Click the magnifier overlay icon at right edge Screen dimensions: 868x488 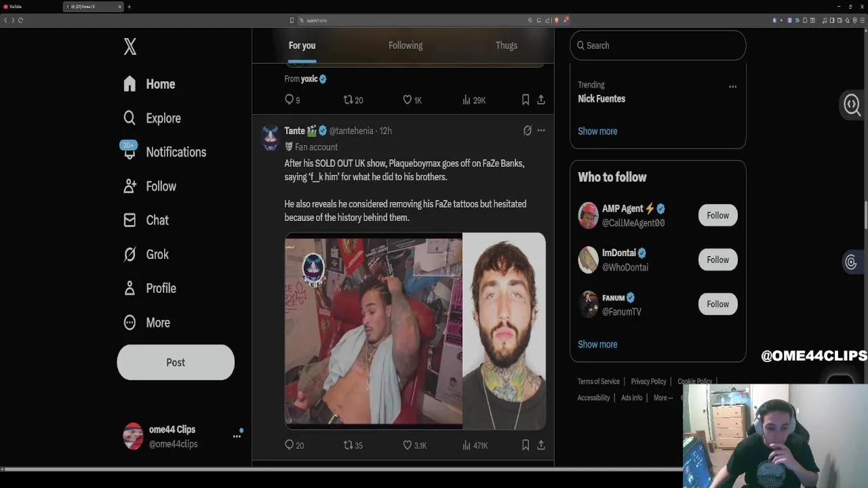click(852, 104)
